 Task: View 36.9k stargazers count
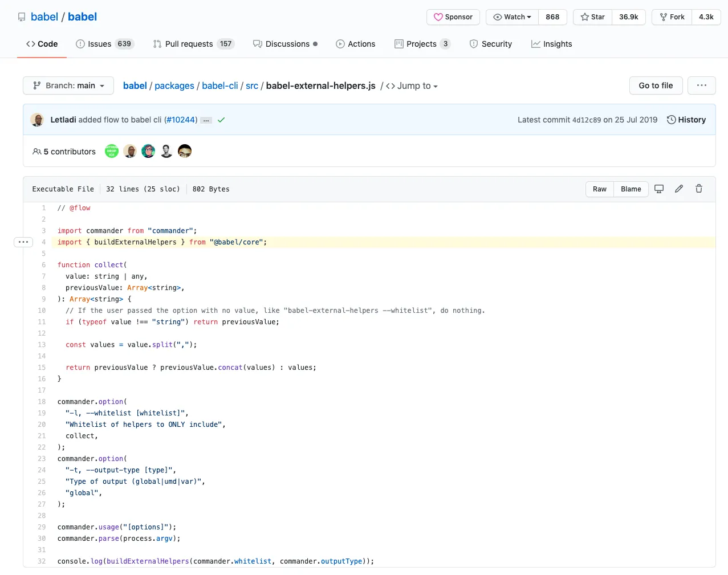(x=629, y=17)
